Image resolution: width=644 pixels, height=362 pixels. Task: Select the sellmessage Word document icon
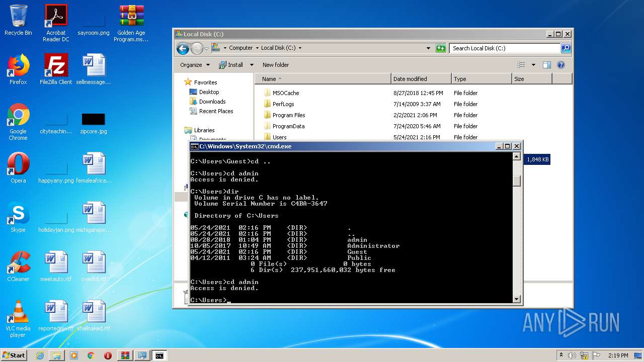pos(94,69)
